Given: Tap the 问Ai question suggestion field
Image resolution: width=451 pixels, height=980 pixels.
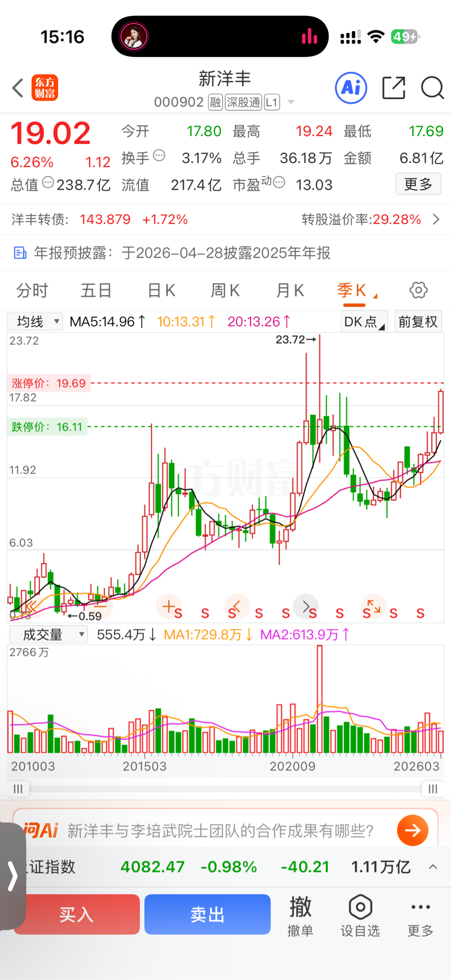Looking at the screenshot, I should [220, 830].
